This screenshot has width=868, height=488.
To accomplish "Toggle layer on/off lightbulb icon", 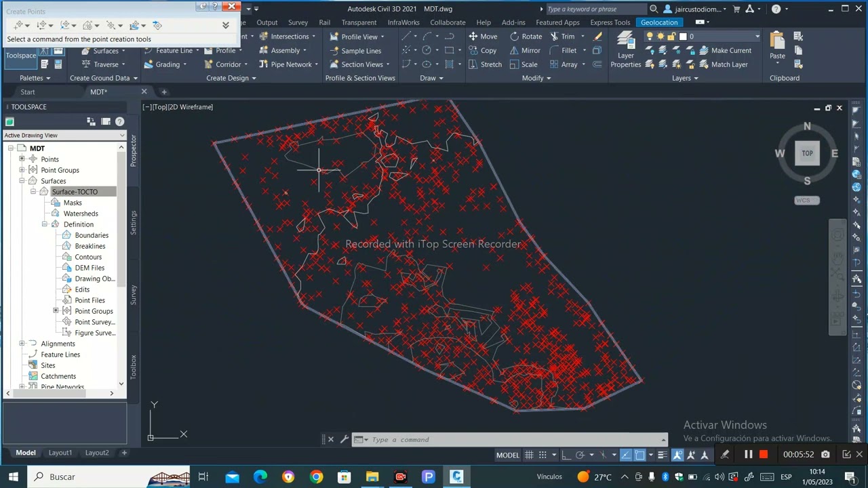I will (649, 37).
